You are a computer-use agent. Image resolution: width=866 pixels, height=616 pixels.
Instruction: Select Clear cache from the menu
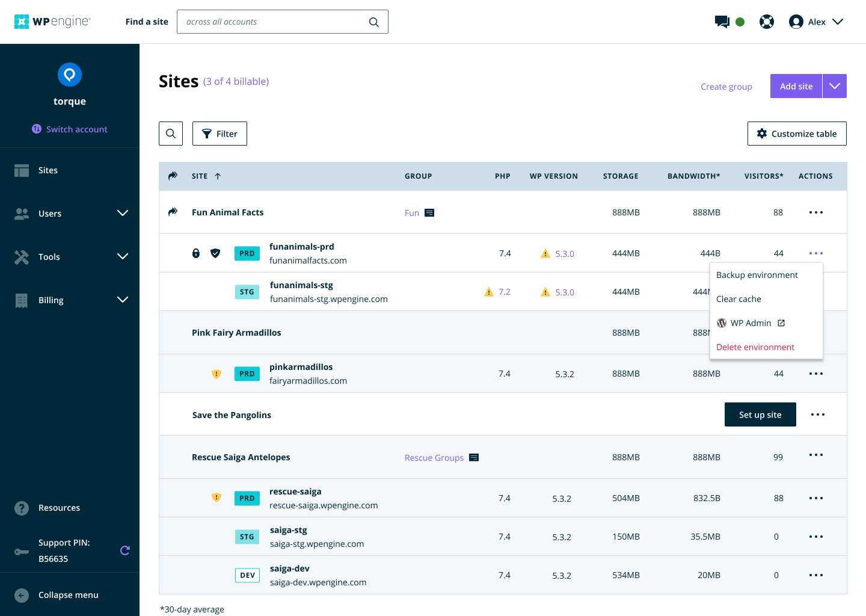[x=739, y=299]
